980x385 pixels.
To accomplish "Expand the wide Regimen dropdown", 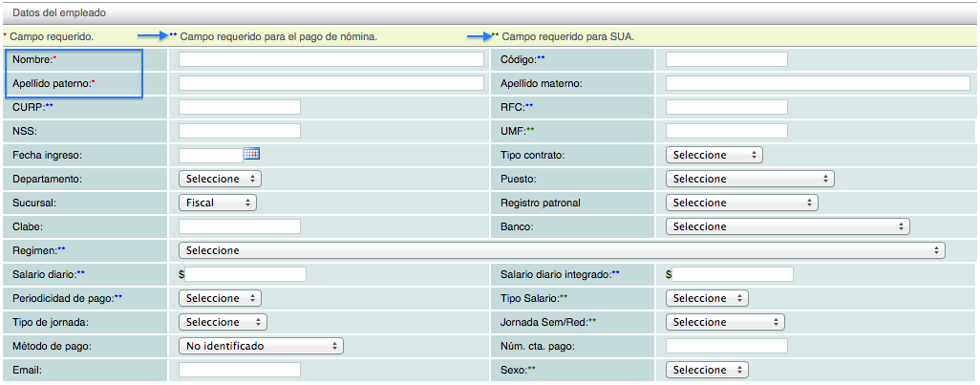I will (562, 250).
